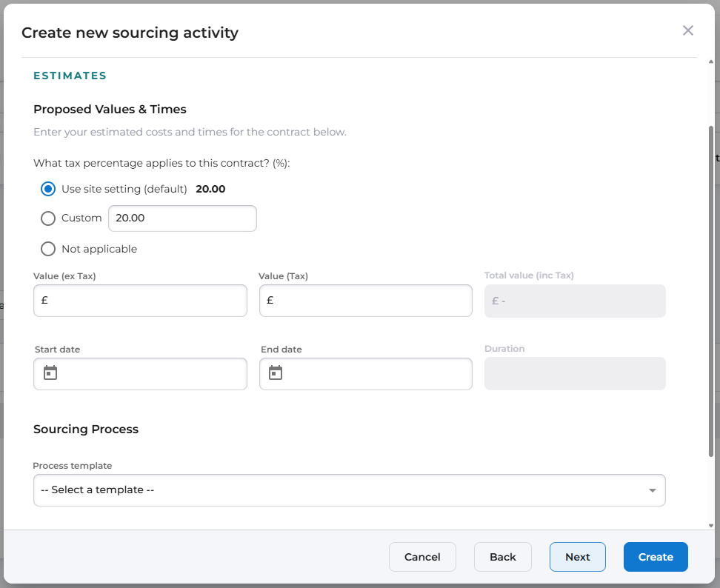Click the scrollbar down arrow

(711, 525)
